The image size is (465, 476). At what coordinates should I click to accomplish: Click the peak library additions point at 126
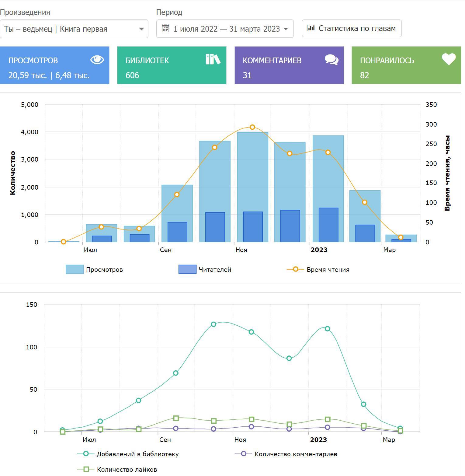coord(213,324)
